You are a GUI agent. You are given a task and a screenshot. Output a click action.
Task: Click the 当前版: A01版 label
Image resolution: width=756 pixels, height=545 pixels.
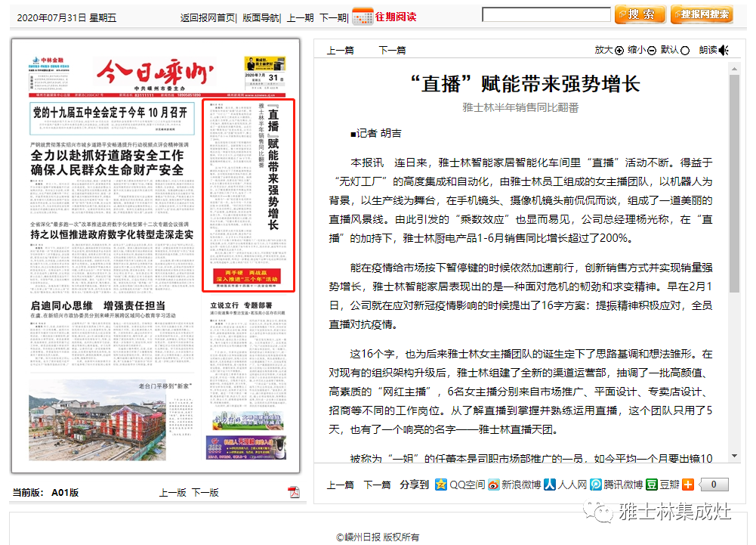click(45, 492)
